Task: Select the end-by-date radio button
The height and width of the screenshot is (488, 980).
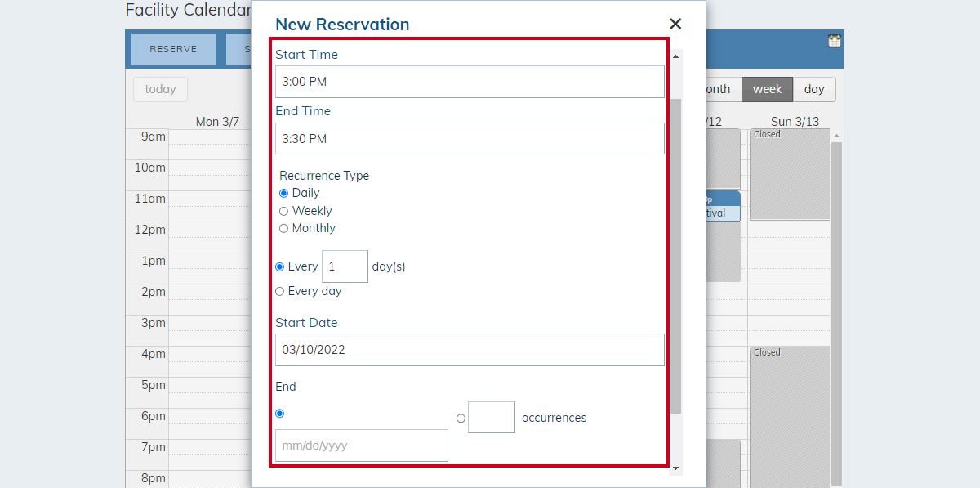Action: tap(280, 414)
